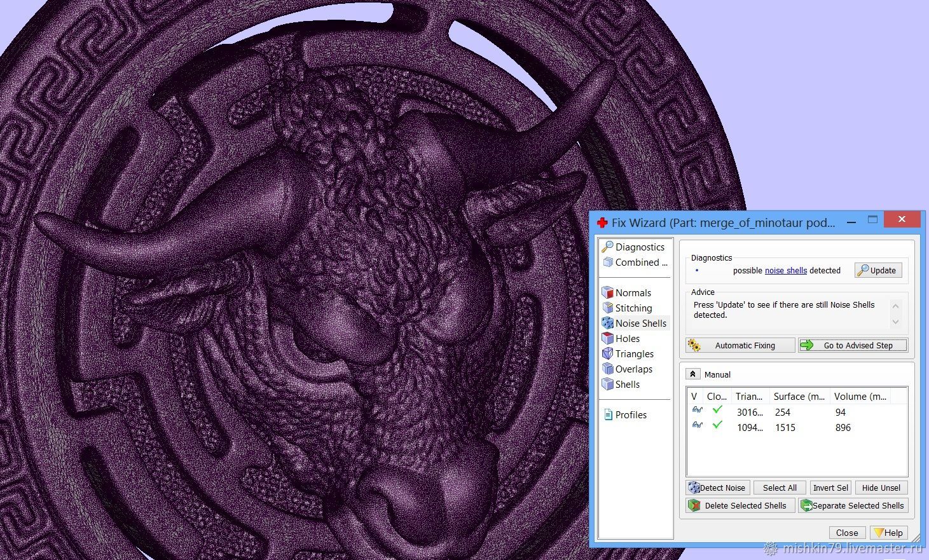
Task: Toggle visibility of shell with volume 94
Action: point(697,411)
